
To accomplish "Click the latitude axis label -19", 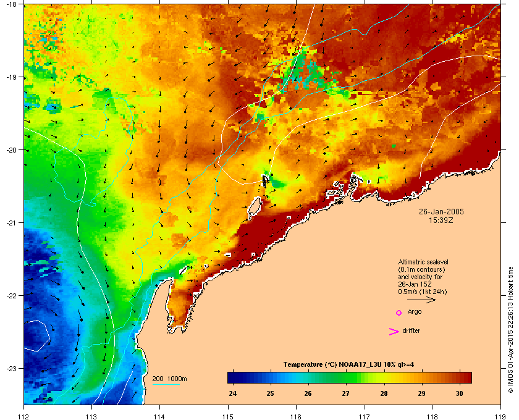I will click(11, 77).
